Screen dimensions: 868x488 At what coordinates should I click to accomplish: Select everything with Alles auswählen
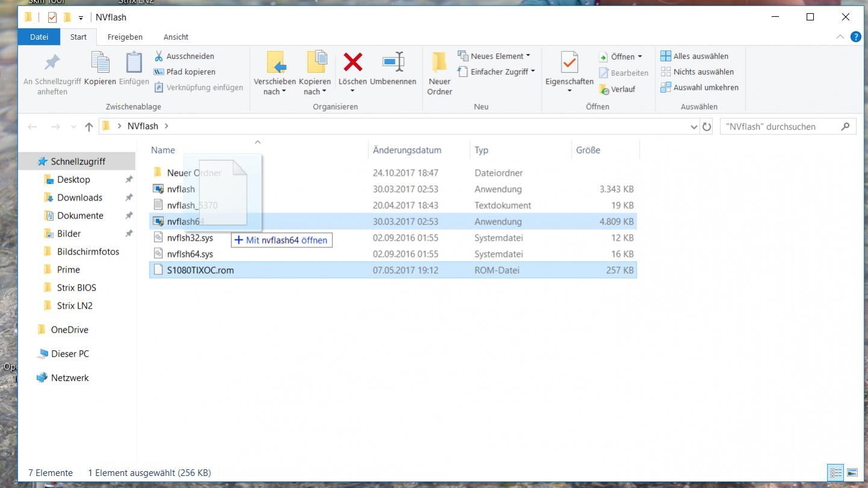(x=695, y=56)
